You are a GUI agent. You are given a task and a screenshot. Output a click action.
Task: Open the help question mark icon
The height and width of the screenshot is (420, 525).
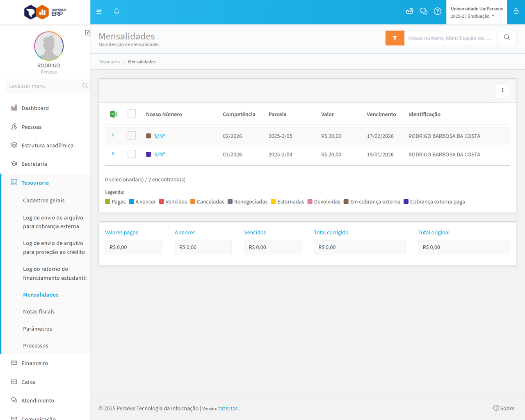(437, 11)
